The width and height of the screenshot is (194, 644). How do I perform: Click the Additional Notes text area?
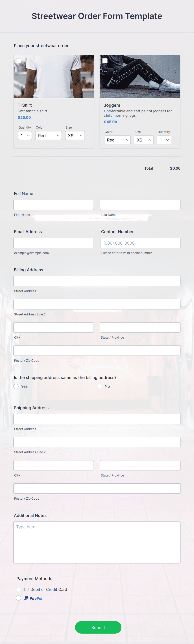pyautogui.click(x=97, y=541)
